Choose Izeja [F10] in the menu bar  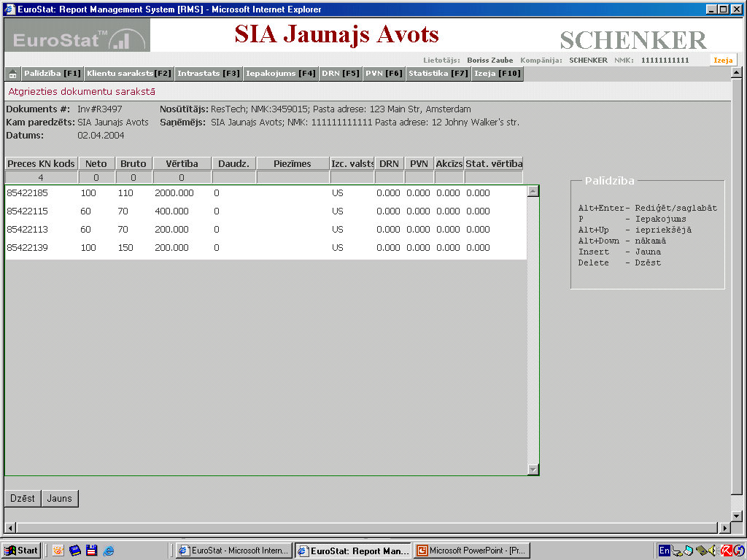498,74
